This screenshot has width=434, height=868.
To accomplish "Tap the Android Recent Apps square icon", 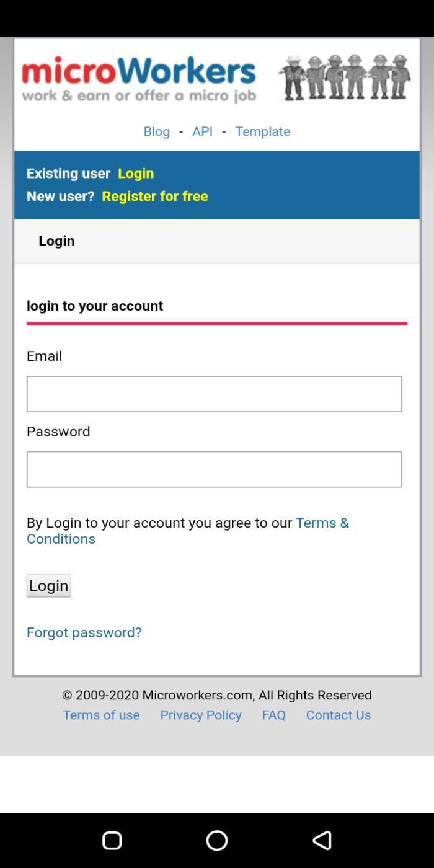I will coord(112,840).
